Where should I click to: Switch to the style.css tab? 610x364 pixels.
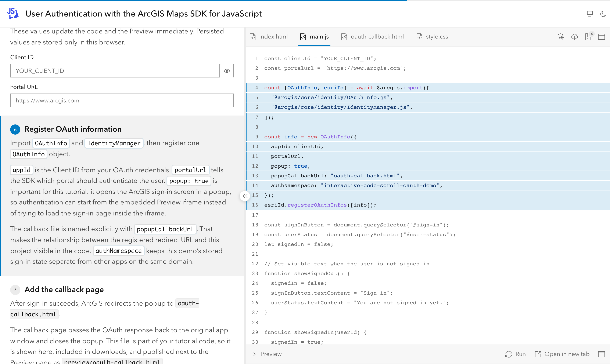pyautogui.click(x=432, y=37)
